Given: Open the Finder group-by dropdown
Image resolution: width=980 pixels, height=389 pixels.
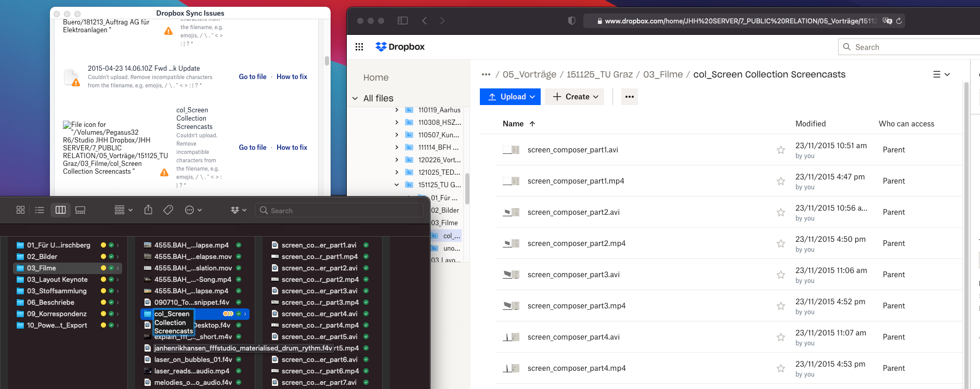Looking at the screenshot, I should (x=124, y=210).
